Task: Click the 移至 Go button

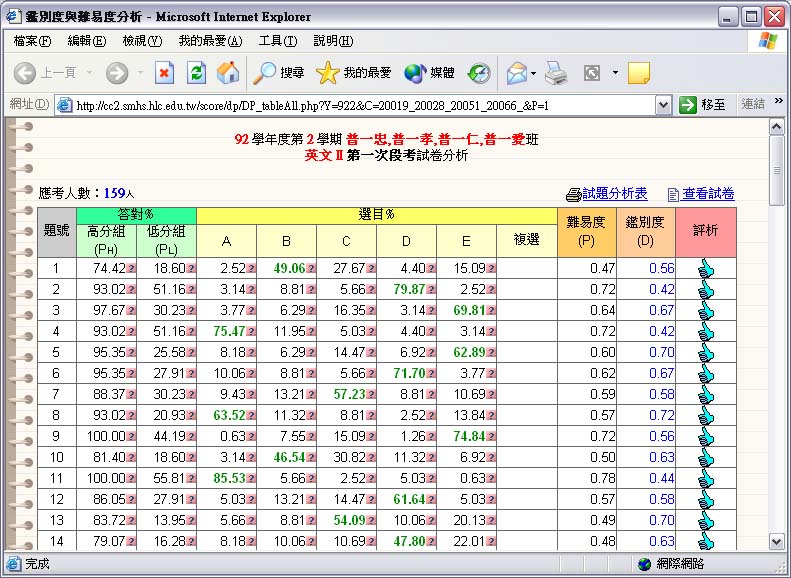Action: (x=703, y=105)
